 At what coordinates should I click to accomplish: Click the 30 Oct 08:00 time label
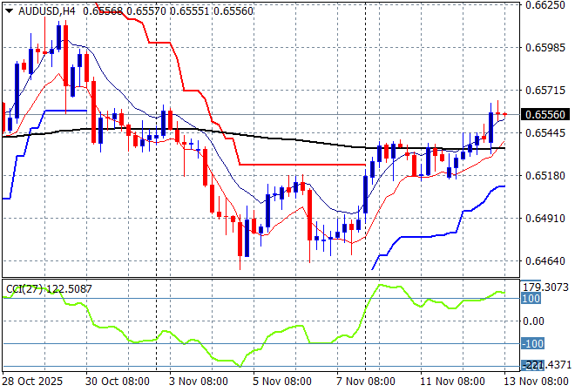(x=118, y=382)
